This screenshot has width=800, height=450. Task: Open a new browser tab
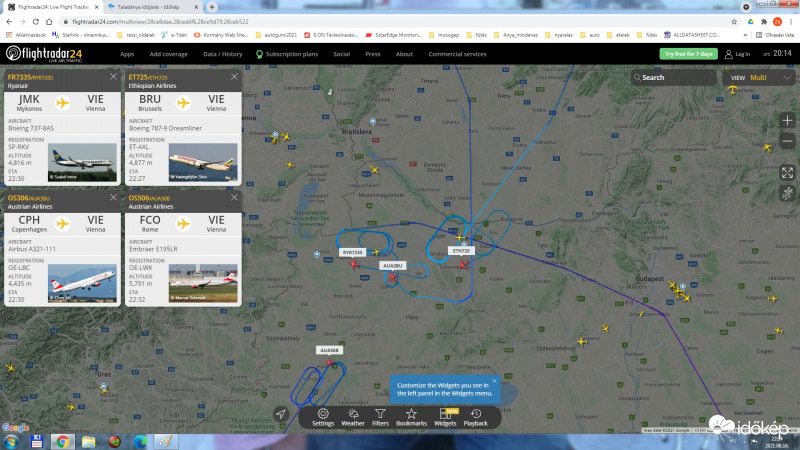[x=212, y=7]
